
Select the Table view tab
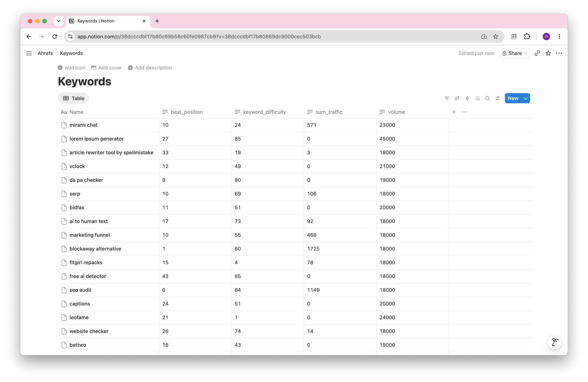[x=73, y=98]
